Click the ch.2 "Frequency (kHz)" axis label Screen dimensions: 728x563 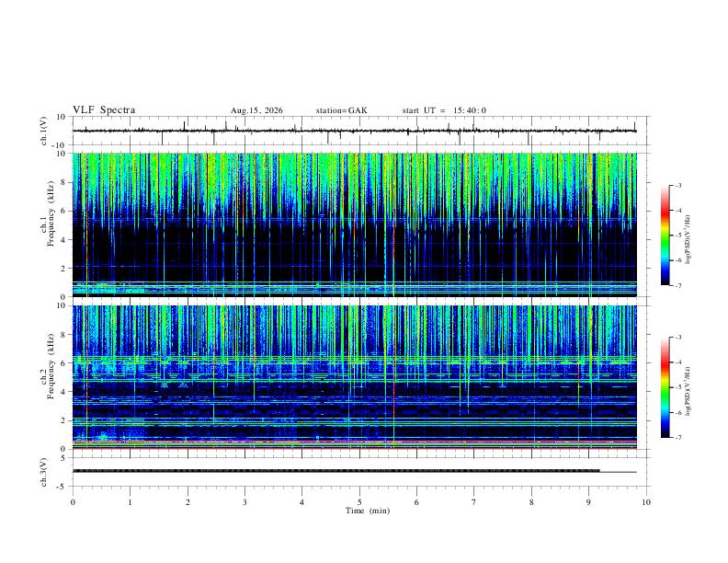coord(51,366)
